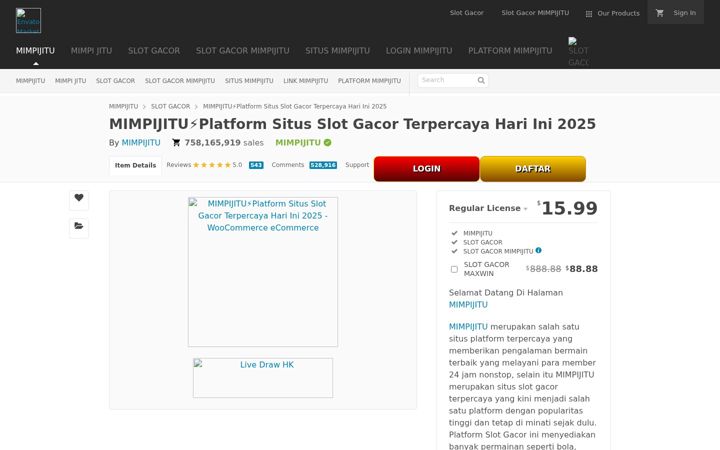Add item to collection with folder icon
The height and width of the screenshot is (450, 720).
click(x=79, y=226)
